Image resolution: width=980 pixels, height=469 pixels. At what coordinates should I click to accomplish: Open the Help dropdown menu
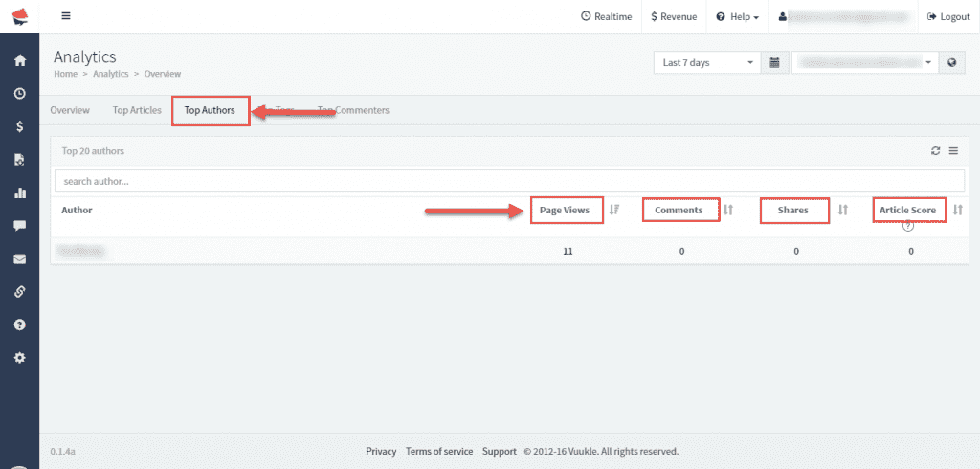tap(737, 17)
